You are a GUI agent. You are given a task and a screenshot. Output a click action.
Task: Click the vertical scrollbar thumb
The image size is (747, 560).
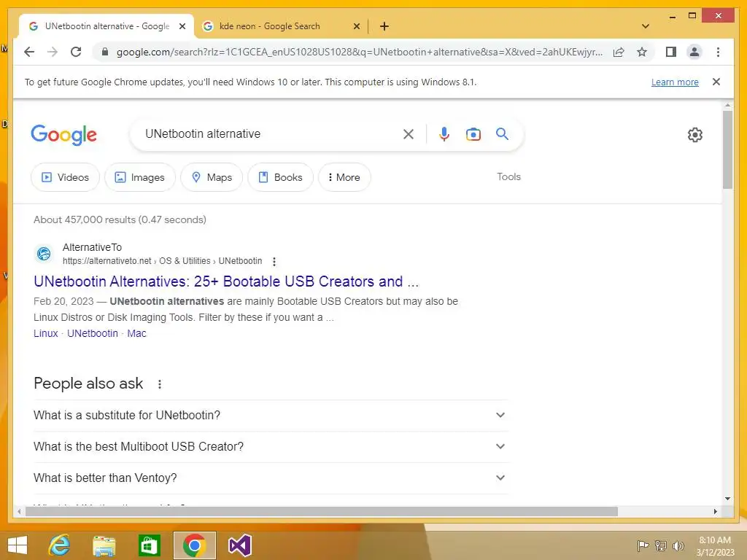727,149
